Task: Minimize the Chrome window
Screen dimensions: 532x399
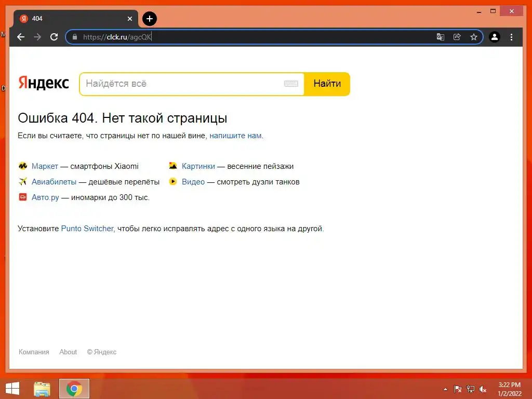Action: pyautogui.click(x=478, y=11)
